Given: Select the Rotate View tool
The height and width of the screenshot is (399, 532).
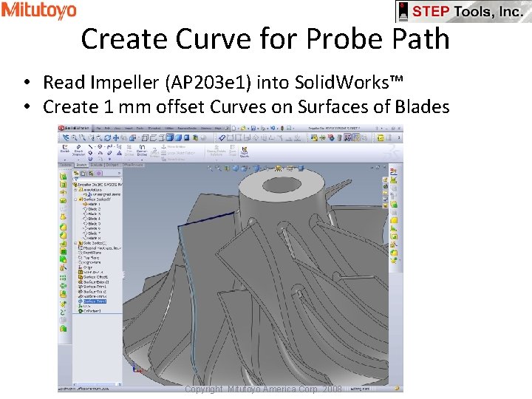Looking at the screenshot, I should point(107,138).
